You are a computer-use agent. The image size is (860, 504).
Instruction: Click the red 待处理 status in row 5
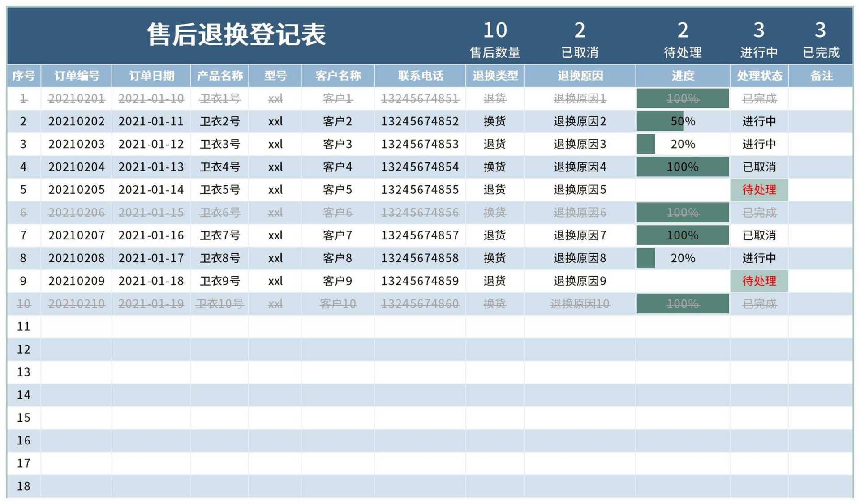pyautogui.click(x=759, y=189)
